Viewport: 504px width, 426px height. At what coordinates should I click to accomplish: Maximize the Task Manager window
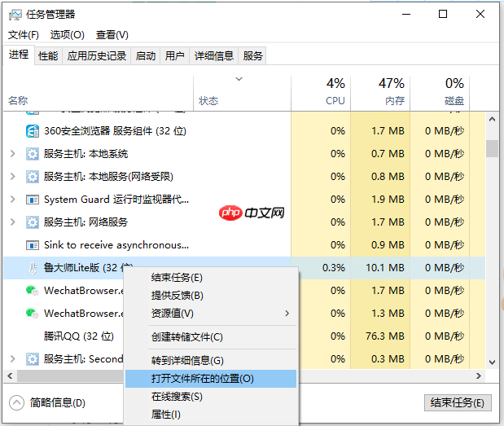443,14
